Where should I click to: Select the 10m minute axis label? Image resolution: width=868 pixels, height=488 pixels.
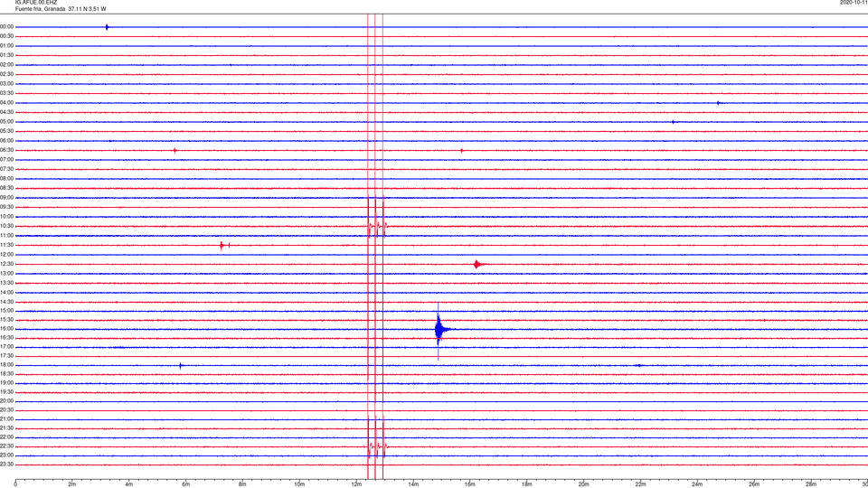point(299,484)
